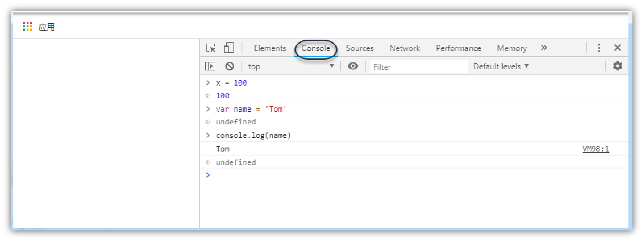Toggle the device toolbar icon
This screenshot has width=644, height=242.
click(x=229, y=48)
